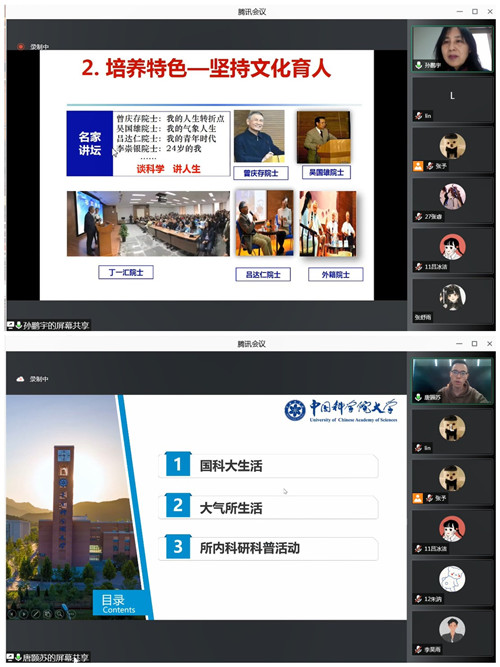Select the pen annotation tool in slideshow controls

coord(35,613)
